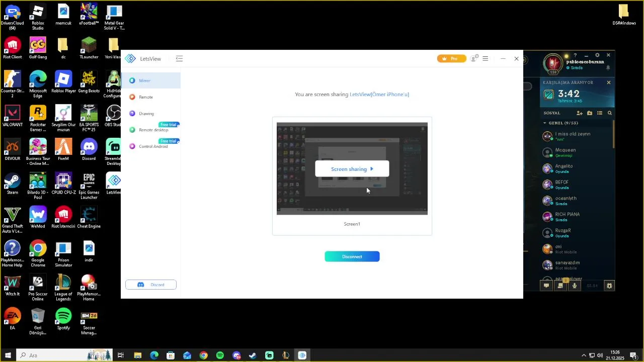Select friend Angelito in the list
The height and width of the screenshot is (362, 644).
click(x=577, y=168)
